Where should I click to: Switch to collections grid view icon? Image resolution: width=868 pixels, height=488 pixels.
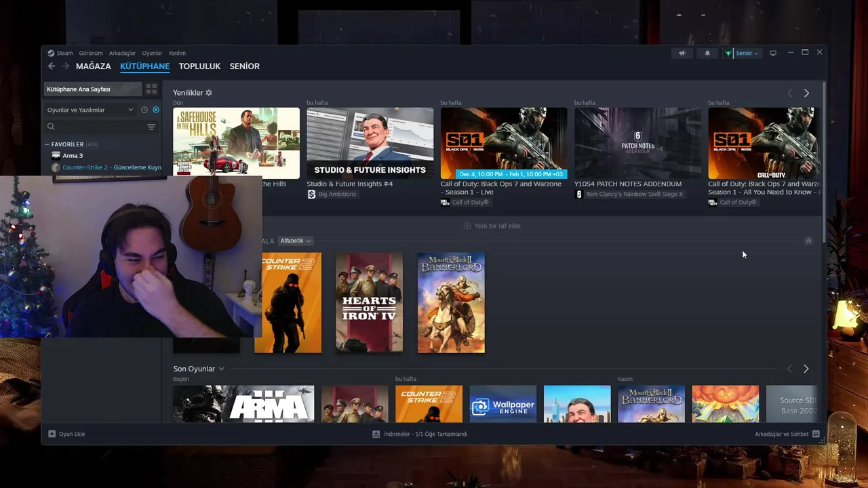coord(151,89)
